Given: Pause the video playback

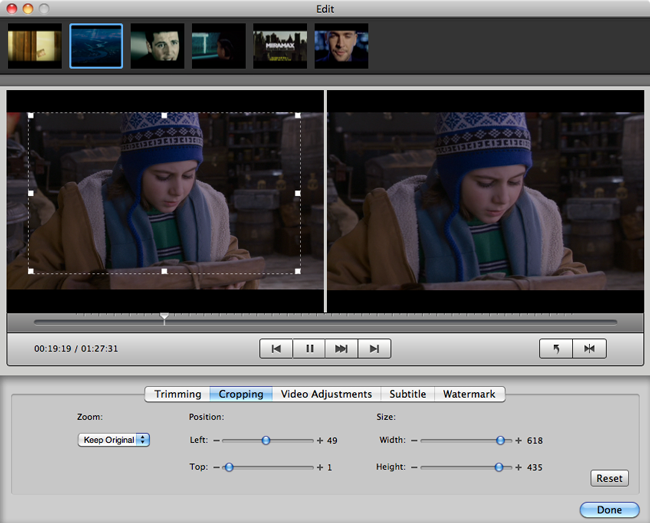Looking at the screenshot, I should pyautogui.click(x=309, y=349).
